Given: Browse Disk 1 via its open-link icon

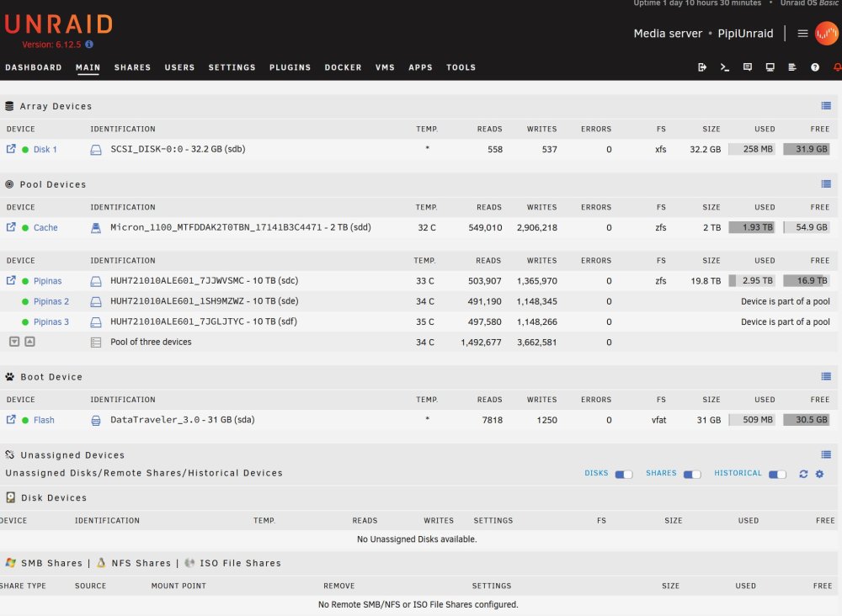Looking at the screenshot, I should 11,149.
